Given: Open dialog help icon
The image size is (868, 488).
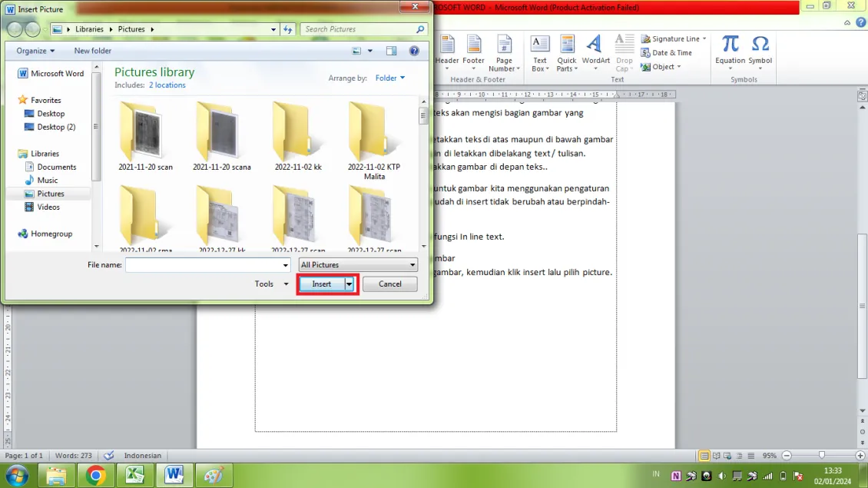Looking at the screenshot, I should pyautogui.click(x=414, y=51).
